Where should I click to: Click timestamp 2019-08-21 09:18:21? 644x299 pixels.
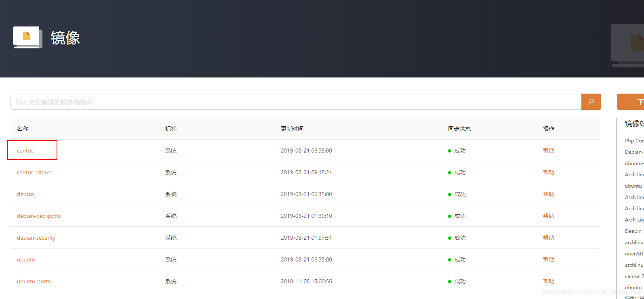306,172
